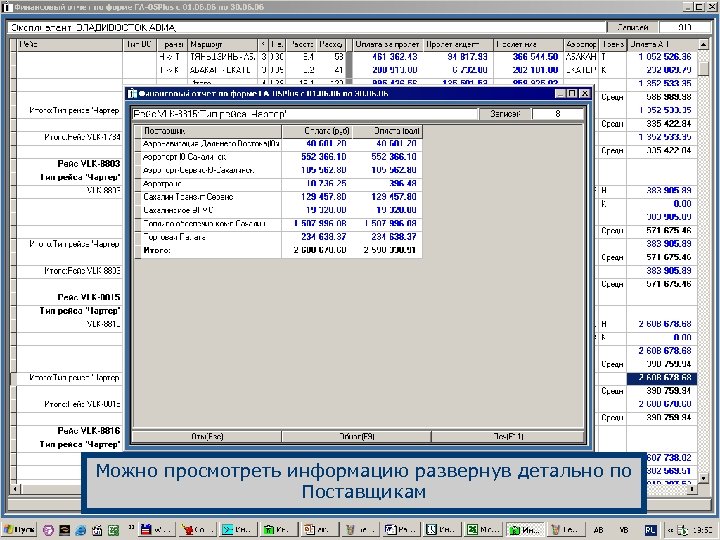
Task: Launch the purple round quick-launch icon
Action: click(48, 530)
